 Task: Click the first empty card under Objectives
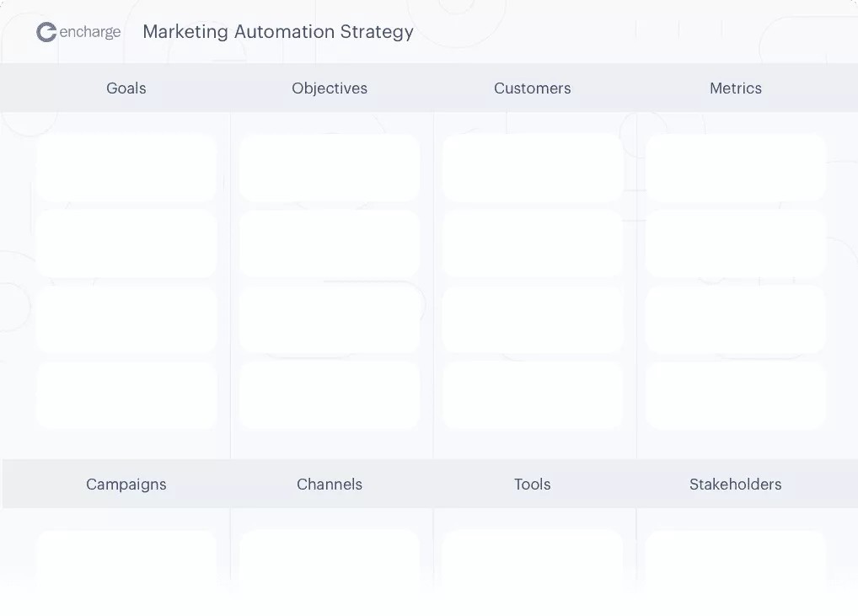point(330,167)
